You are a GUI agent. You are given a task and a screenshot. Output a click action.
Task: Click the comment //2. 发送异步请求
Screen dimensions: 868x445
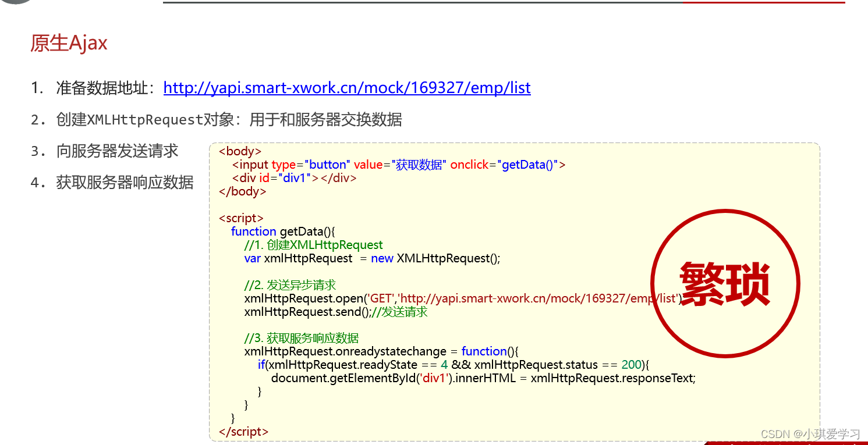[x=290, y=285]
